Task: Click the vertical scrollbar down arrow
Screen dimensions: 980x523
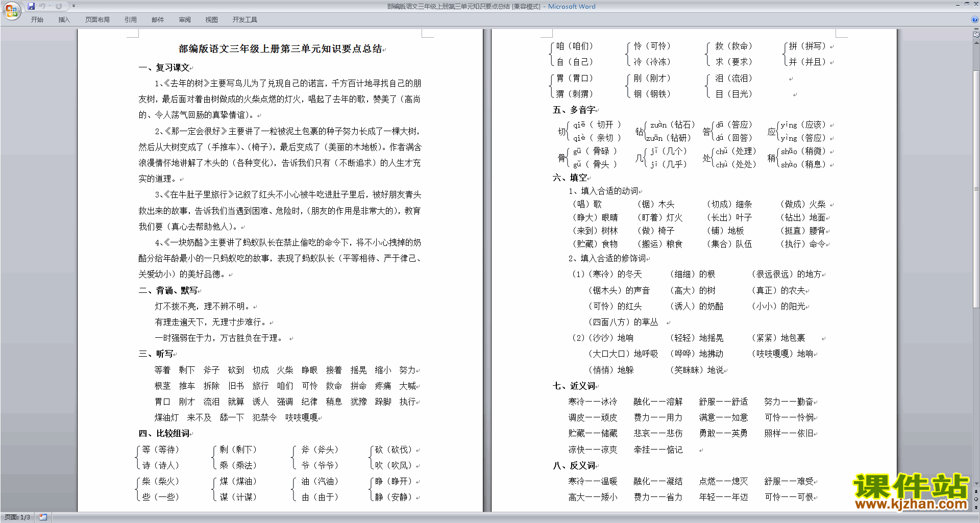Action: point(976,483)
